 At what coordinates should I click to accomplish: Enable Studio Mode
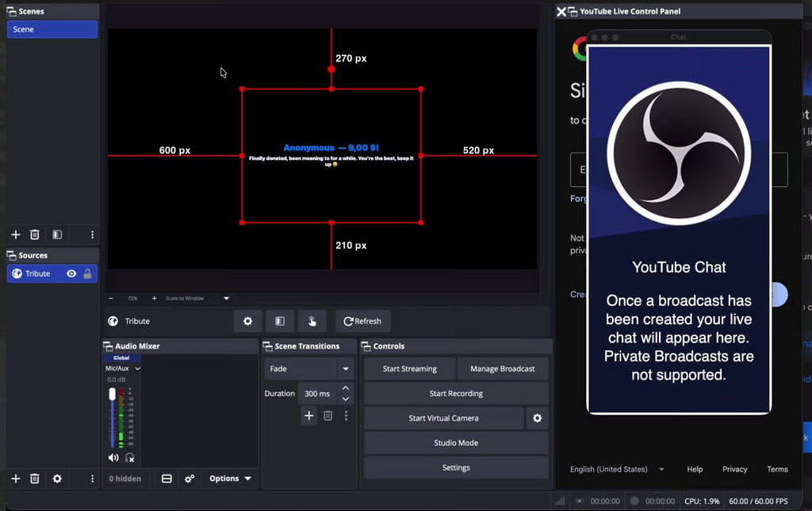coord(456,443)
